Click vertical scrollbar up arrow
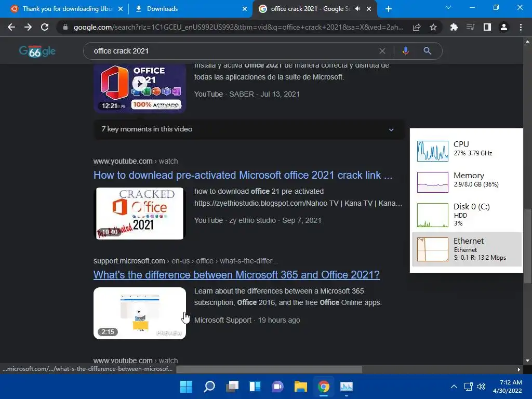The image size is (532, 399). point(527,42)
